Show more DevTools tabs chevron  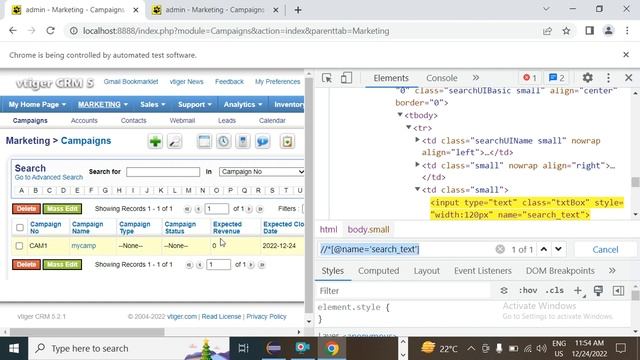pos(476,78)
